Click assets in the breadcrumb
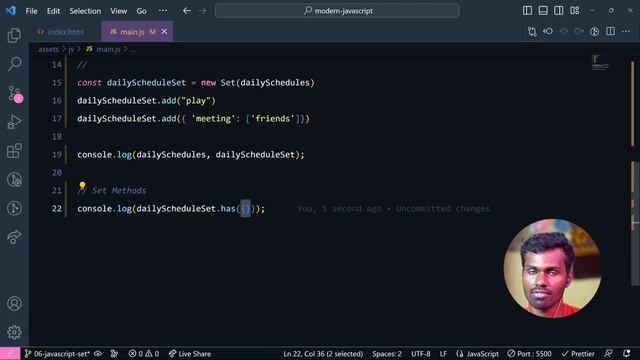 tap(49, 49)
